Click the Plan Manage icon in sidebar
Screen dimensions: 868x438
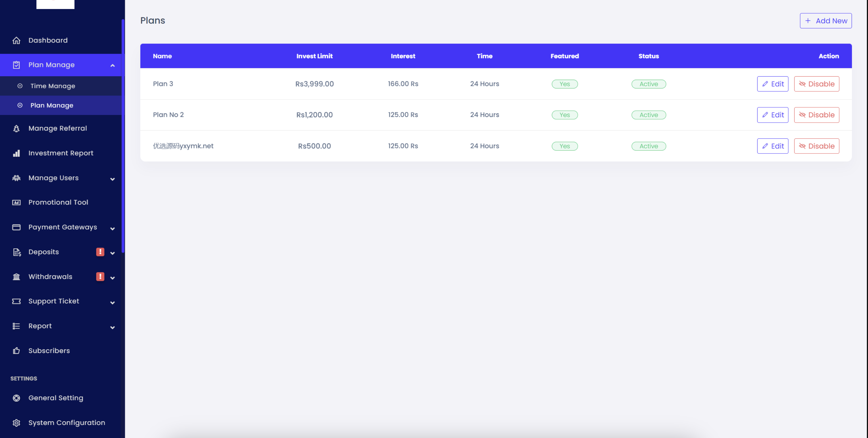coord(16,65)
